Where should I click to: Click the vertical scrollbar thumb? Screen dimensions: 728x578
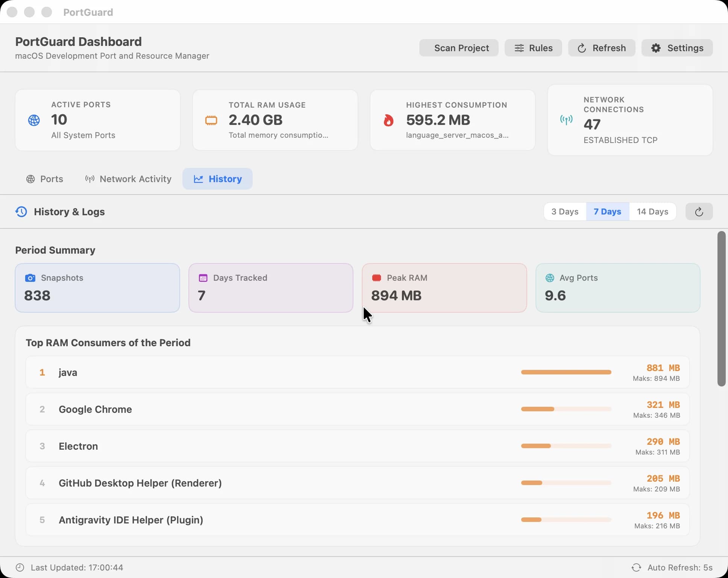tap(721, 309)
